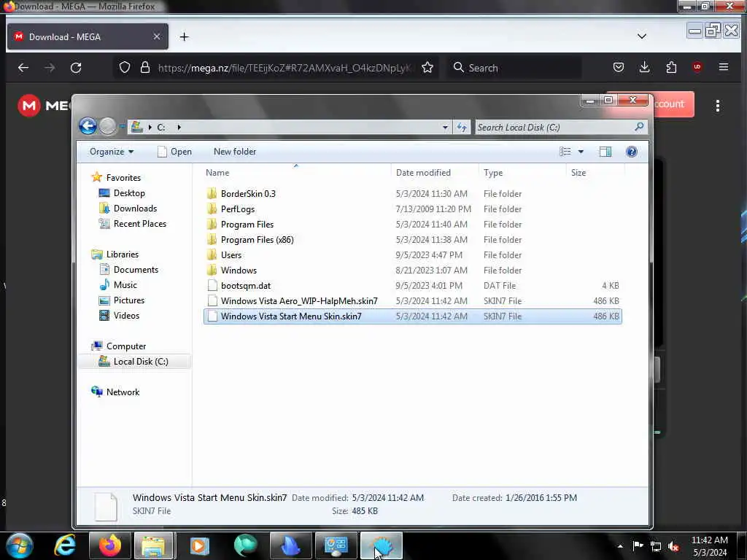Toggle the Explorer preview pane icon
Image resolution: width=747 pixels, height=560 pixels.
click(605, 152)
